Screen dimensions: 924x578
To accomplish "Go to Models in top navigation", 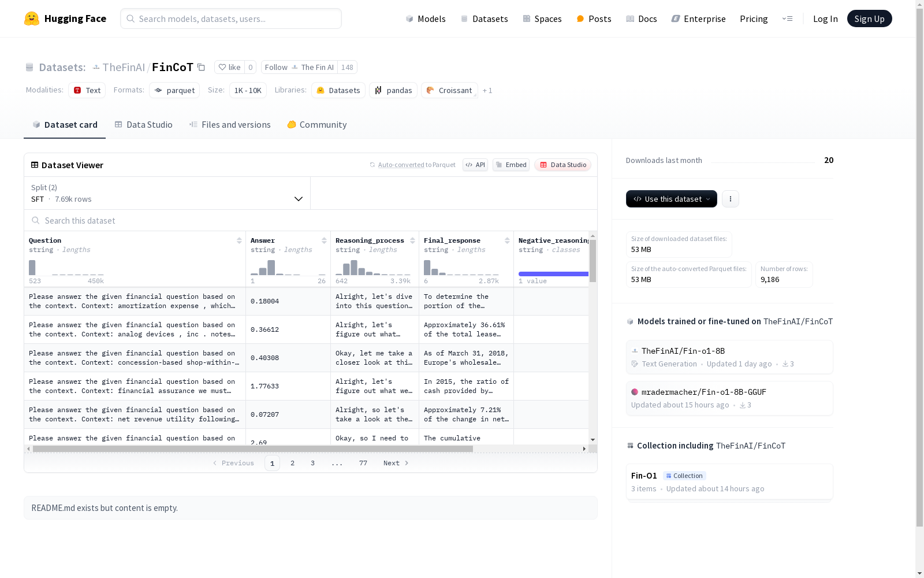I will coord(426,18).
